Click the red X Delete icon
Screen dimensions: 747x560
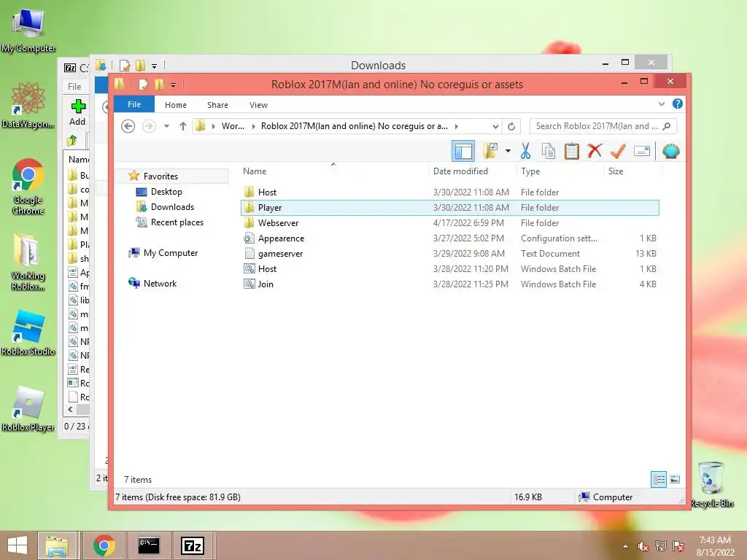594,151
